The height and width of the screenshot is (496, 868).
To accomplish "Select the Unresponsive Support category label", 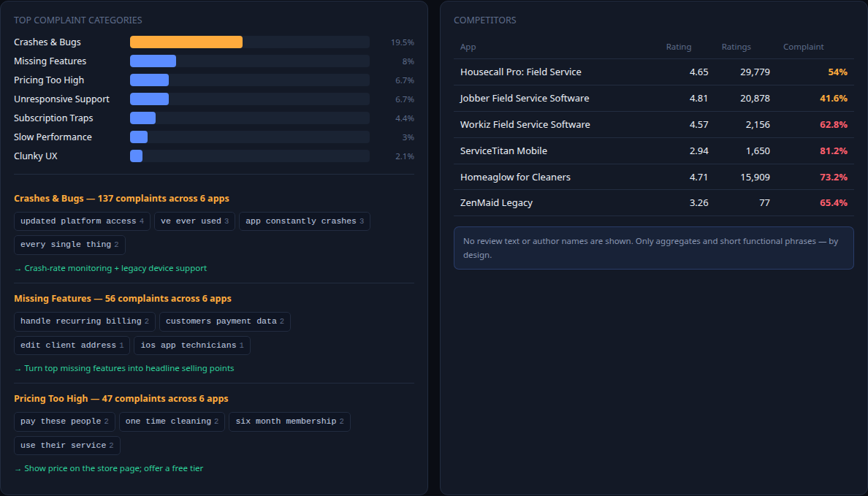I will tap(61, 99).
